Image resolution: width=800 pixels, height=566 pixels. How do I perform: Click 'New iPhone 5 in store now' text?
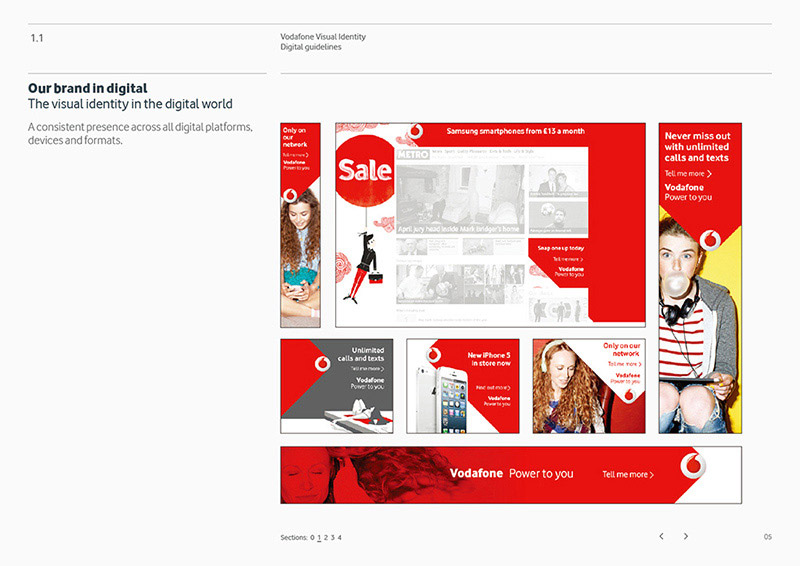[490, 359]
